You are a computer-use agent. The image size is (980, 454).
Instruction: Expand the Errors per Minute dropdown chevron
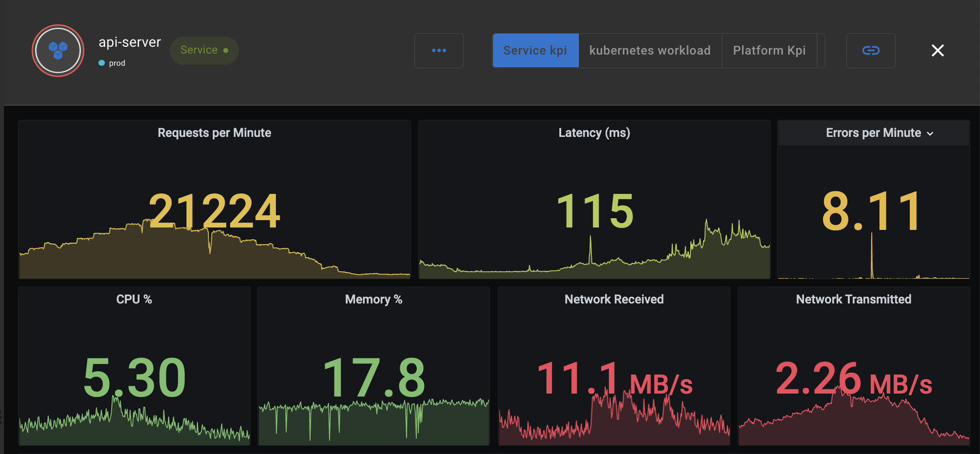click(930, 133)
